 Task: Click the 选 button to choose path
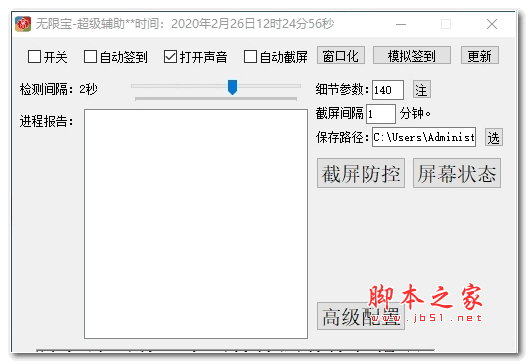pyautogui.click(x=494, y=137)
